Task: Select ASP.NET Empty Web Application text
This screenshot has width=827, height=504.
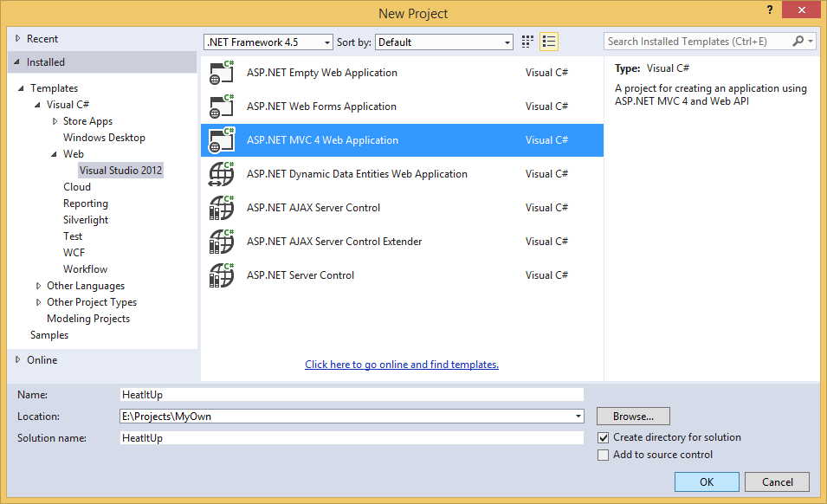Action: point(322,73)
